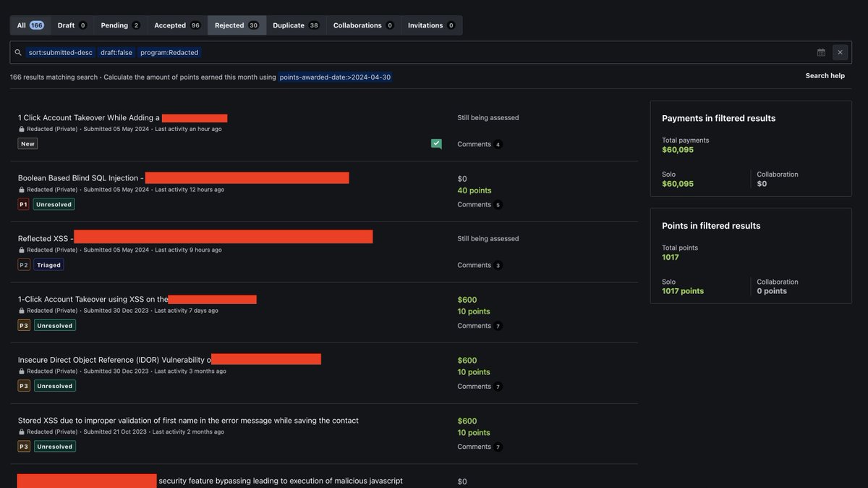Screen dimensions: 868x488
Task: Click 40 points value
Action: (475, 190)
